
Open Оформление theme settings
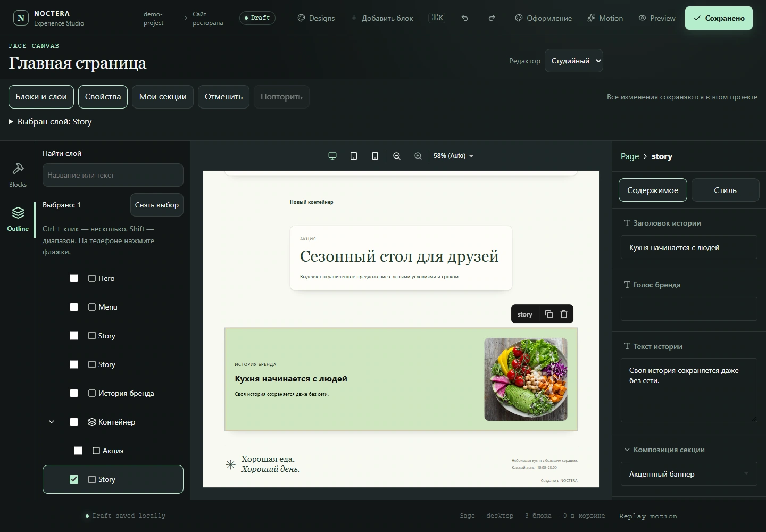[x=544, y=18]
